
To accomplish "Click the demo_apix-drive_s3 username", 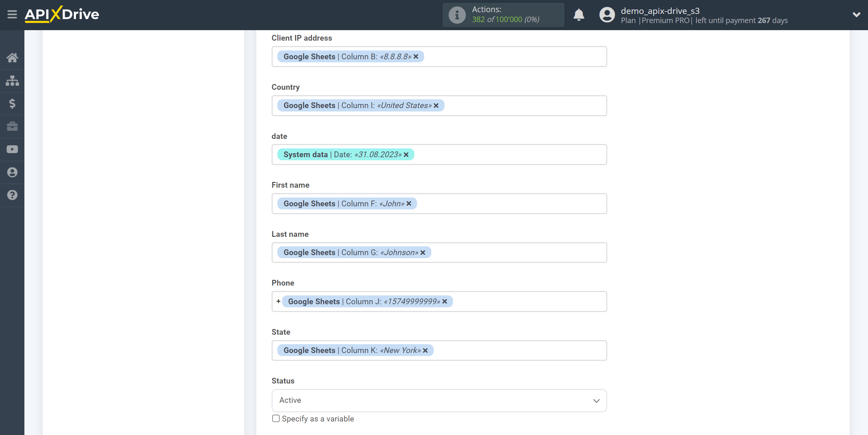I will pyautogui.click(x=660, y=11).
